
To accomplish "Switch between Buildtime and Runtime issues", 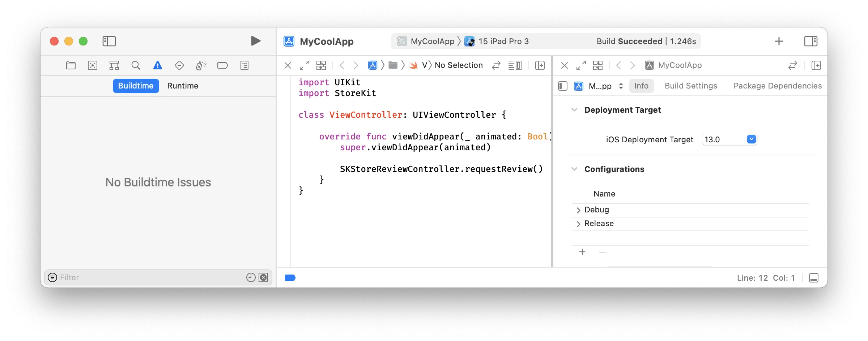I will [x=183, y=86].
